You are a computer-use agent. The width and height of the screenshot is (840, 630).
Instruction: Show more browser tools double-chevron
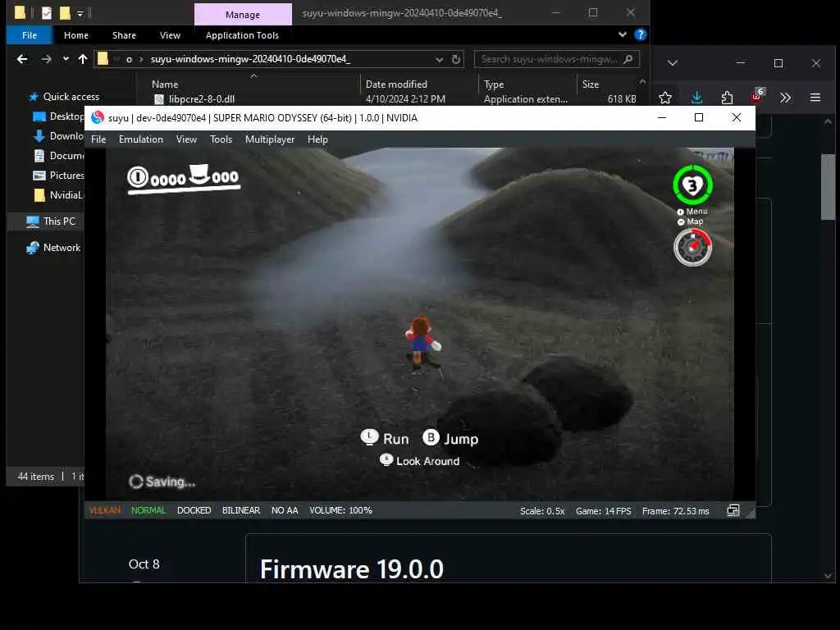785,98
